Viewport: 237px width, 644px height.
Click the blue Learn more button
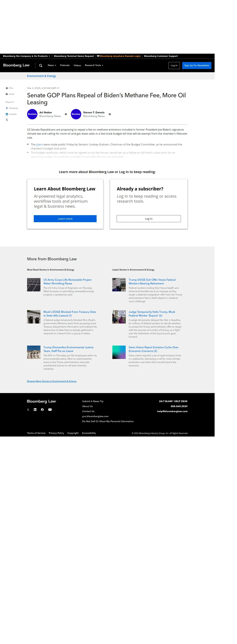click(x=65, y=219)
